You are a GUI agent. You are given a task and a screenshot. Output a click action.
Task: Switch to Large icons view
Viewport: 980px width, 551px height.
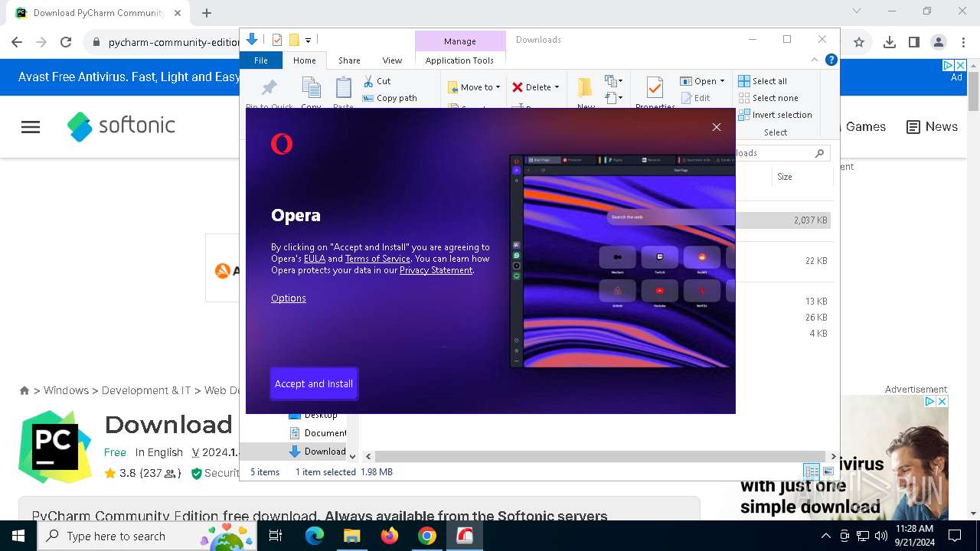pos(828,471)
